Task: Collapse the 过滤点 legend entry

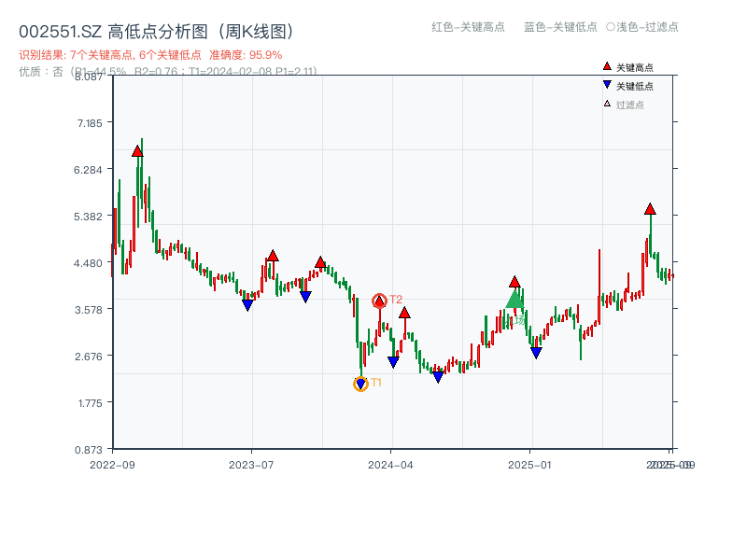Action: (628, 103)
